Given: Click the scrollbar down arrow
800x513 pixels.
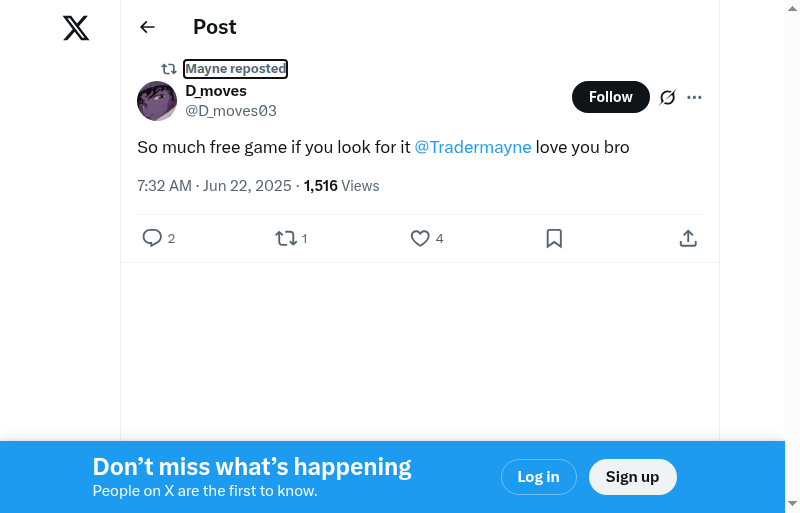Looking at the screenshot, I should (x=792, y=504).
